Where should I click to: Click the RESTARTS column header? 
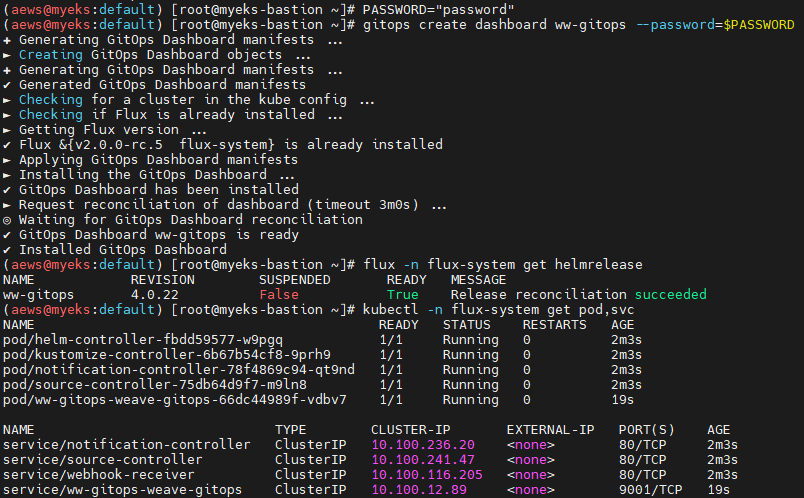(554, 325)
